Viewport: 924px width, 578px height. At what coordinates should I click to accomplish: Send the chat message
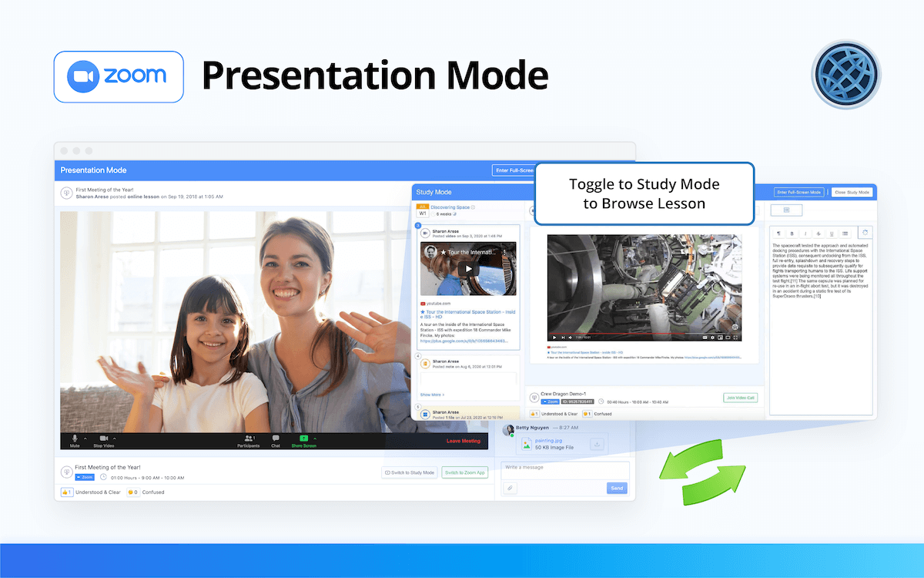617,488
